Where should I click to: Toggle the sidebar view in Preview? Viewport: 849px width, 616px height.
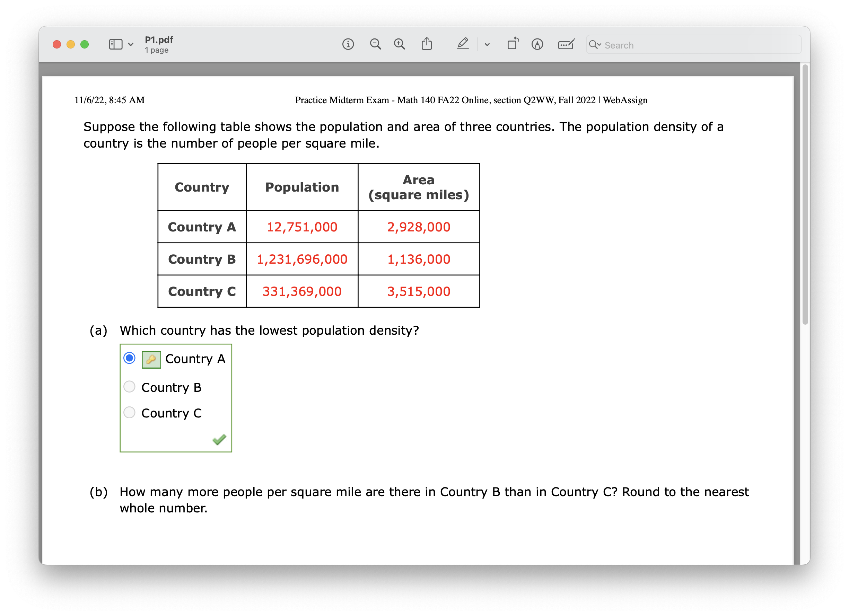pos(116,44)
